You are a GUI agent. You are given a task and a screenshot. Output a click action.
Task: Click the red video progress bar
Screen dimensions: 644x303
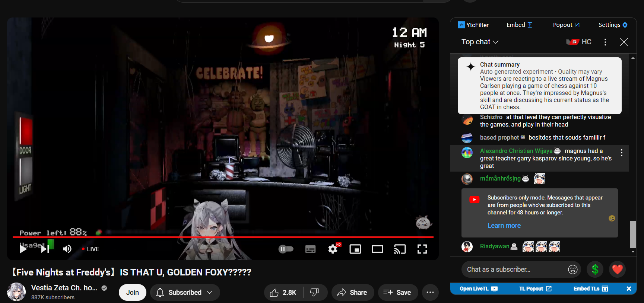pos(223,237)
